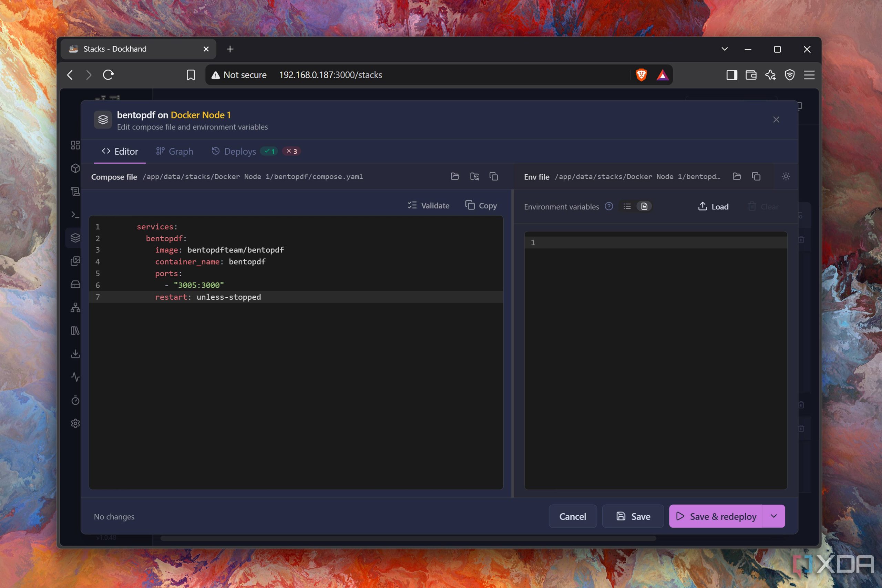Toggle the browser sidebar panel icon
882x588 pixels.
point(732,75)
